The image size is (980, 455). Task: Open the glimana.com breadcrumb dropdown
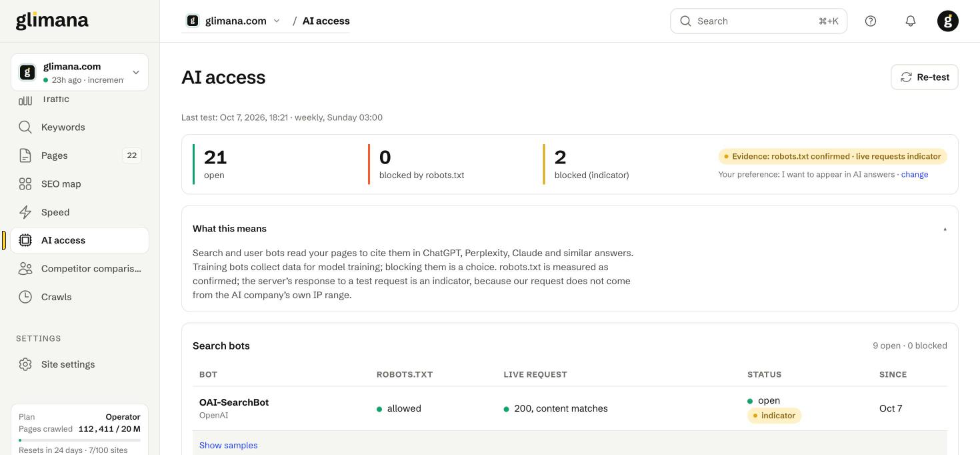[x=233, y=21]
